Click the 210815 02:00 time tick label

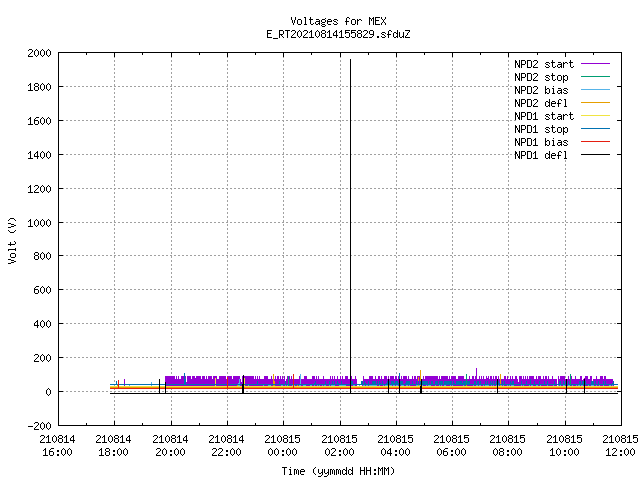coord(339,446)
